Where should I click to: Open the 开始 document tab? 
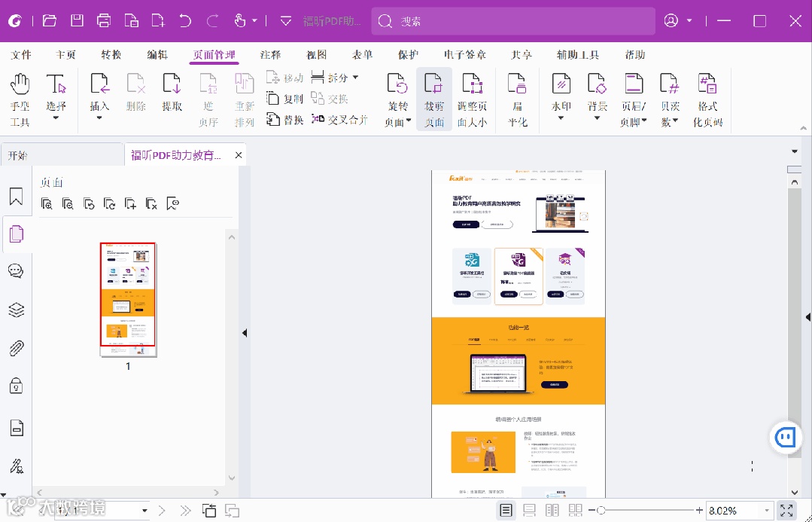[18, 155]
